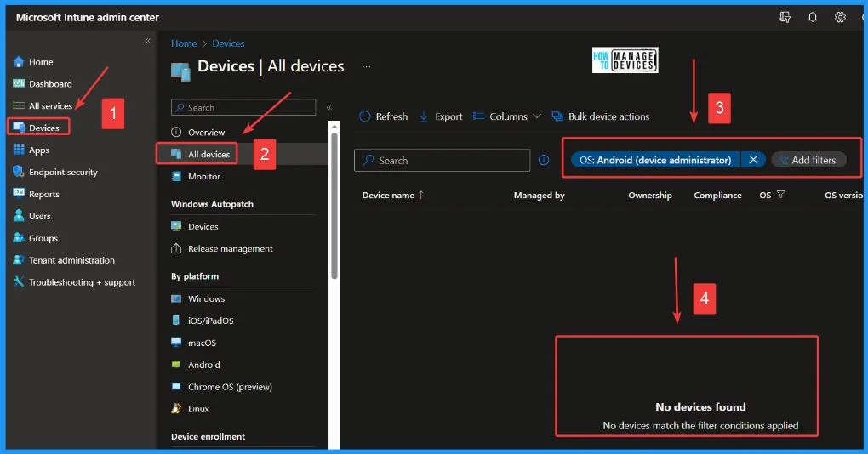This screenshot has height=454, width=868.
Task: Click the info icon beside search box
Action: coord(544,160)
